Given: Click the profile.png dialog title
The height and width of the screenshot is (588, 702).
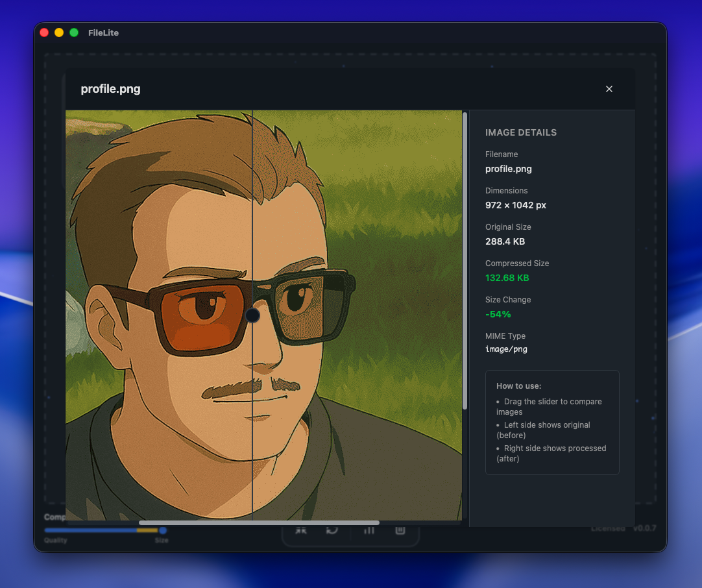Looking at the screenshot, I should (110, 89).
